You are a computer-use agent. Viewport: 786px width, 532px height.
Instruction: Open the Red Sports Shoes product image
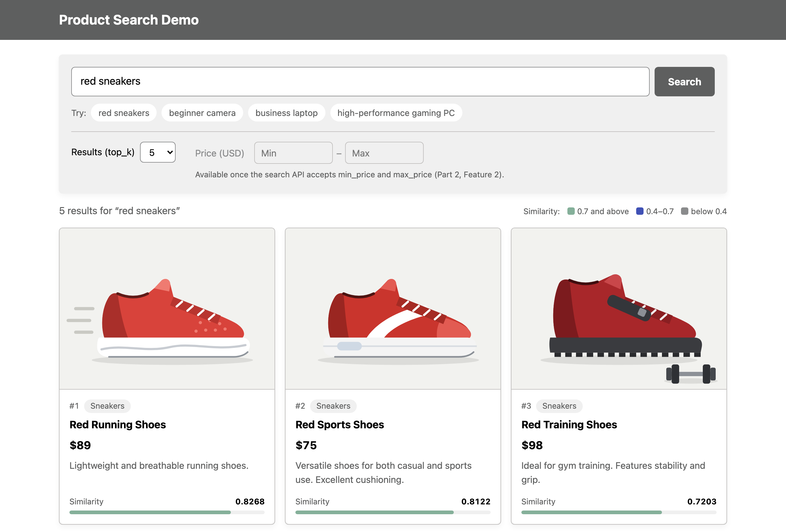(x=393, y=309)
